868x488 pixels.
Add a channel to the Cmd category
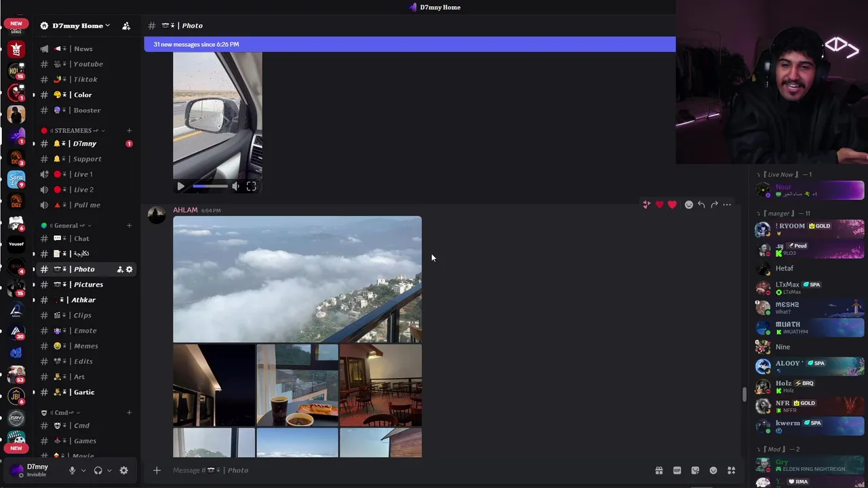[x=129, y=413]
